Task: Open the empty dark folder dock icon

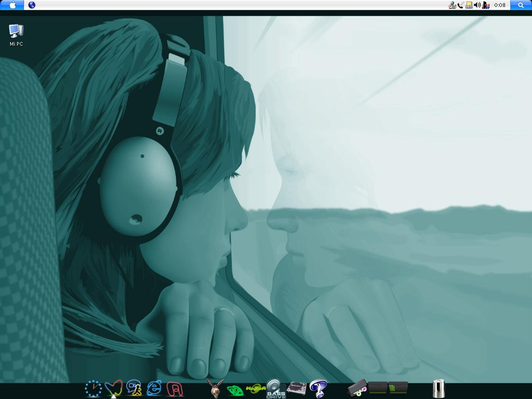Action: click(x=378, y=387)
